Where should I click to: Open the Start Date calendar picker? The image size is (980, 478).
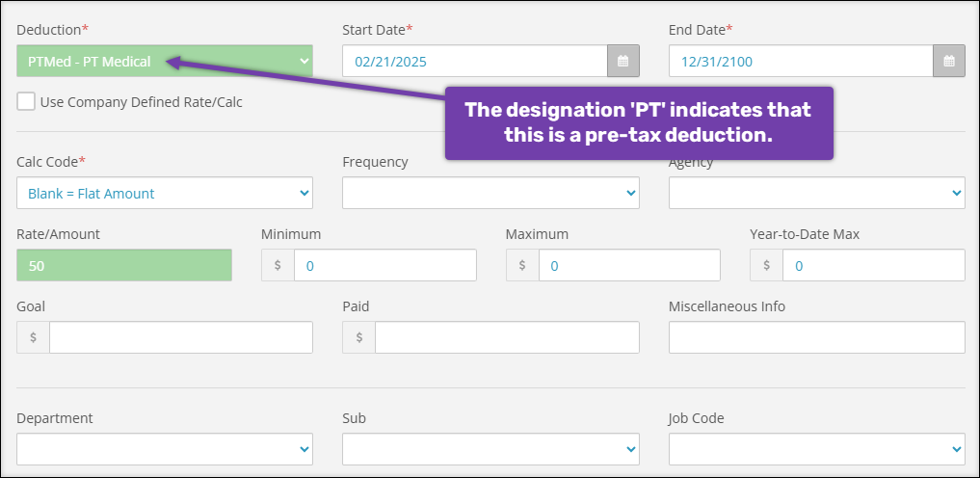[622, 61]
